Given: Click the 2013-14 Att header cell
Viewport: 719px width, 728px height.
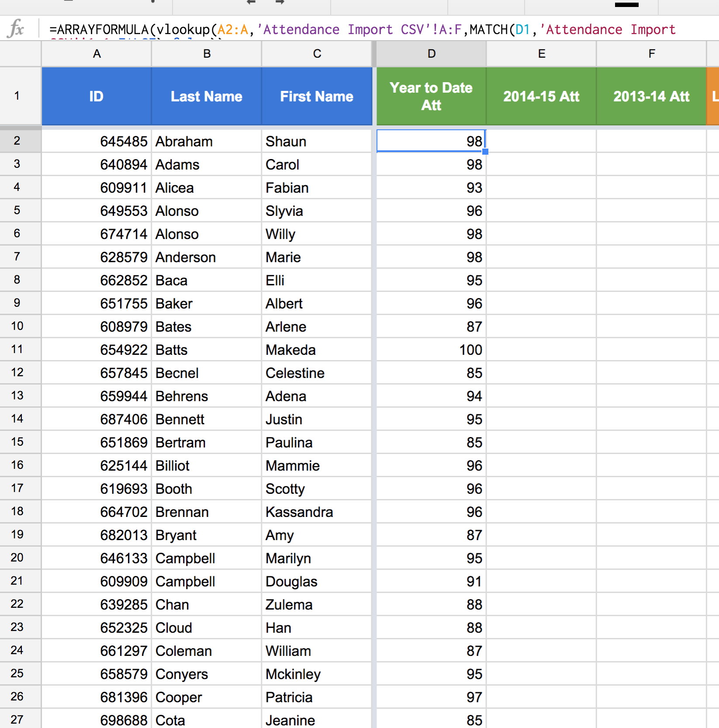Looking at the screenshot, I should pos(651,96).
